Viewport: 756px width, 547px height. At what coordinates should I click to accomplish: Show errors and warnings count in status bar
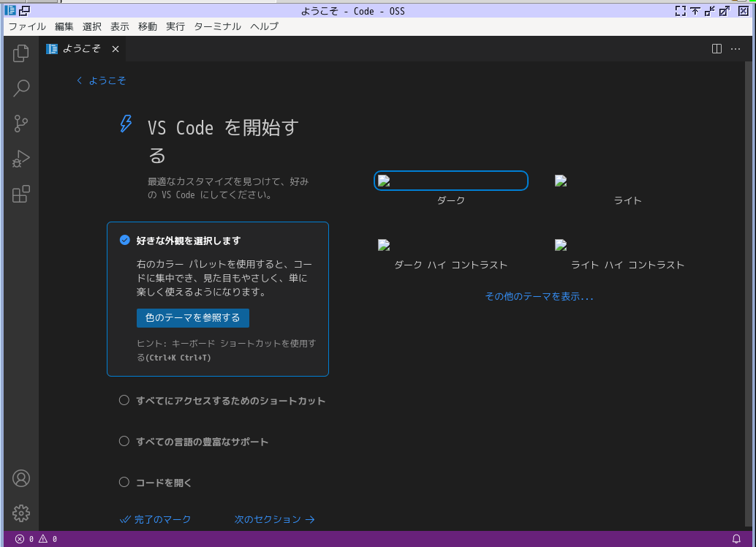click(x=36, y=539)
